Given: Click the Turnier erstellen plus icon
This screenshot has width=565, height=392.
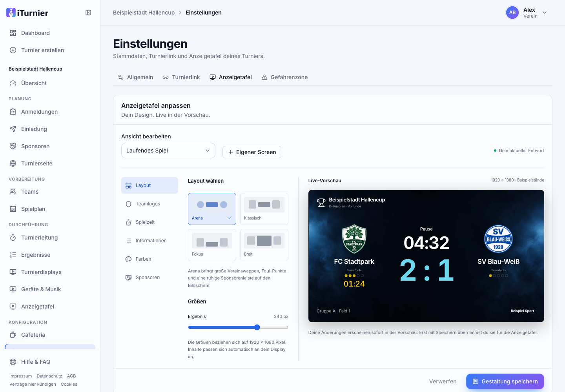Looking at the screenshot, I should 13,50.
